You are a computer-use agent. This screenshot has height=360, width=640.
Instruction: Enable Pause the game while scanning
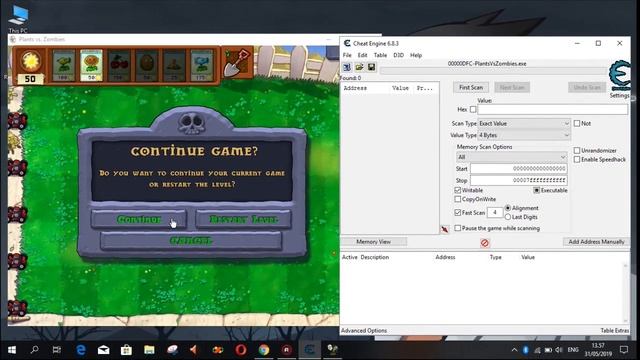pos(458,228)
